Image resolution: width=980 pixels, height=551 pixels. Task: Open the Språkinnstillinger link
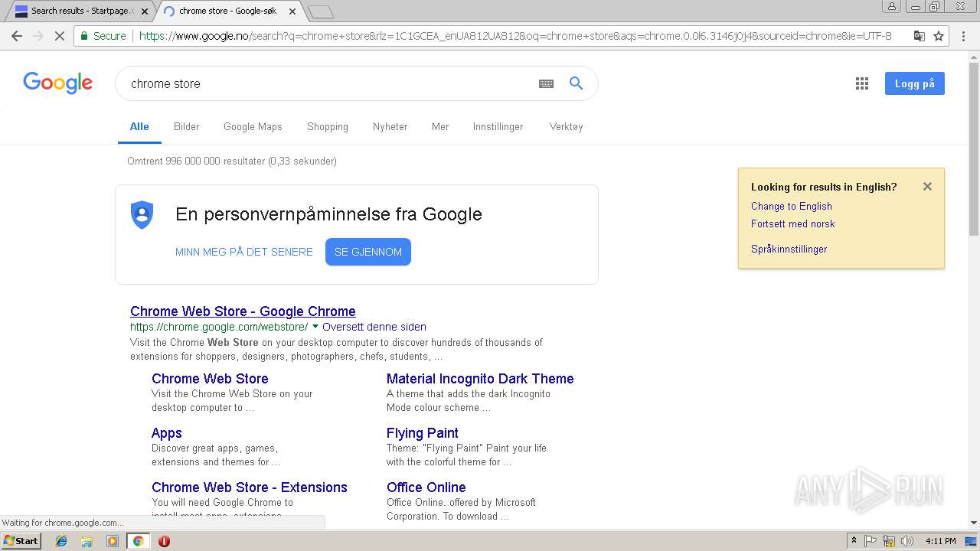click(x=789, y=249)
